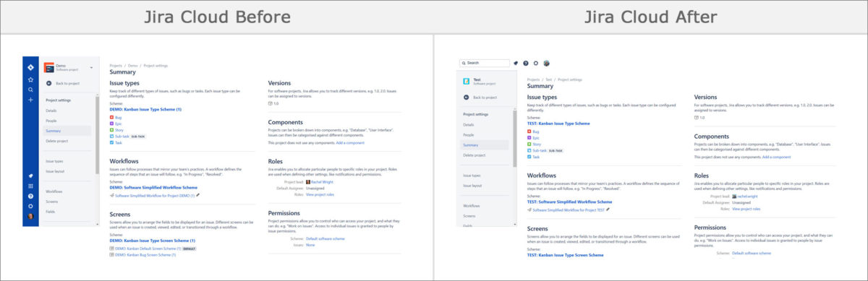Select Details in the After panel settings menu

click(x=468, y=125)
